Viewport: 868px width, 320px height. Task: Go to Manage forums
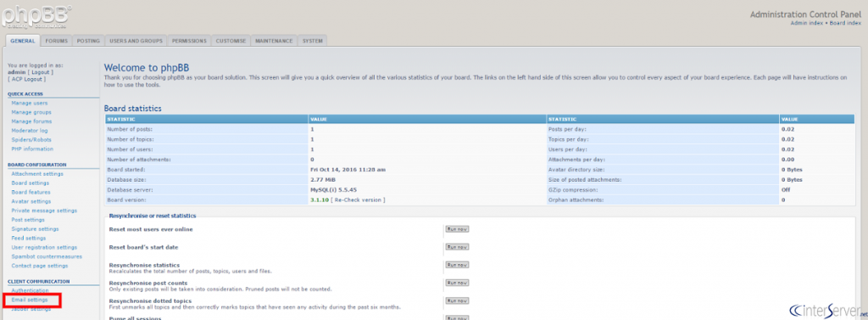click(31, 121)
